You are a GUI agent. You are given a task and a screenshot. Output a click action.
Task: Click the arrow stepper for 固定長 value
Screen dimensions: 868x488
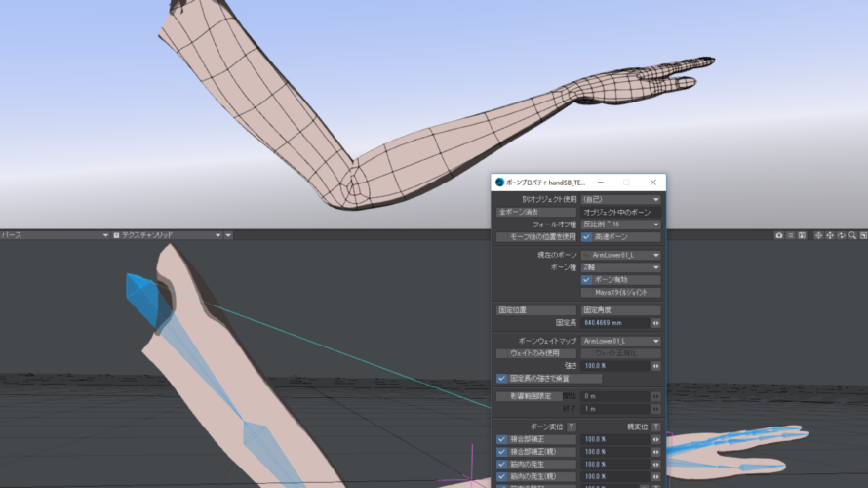coord(656,323)
